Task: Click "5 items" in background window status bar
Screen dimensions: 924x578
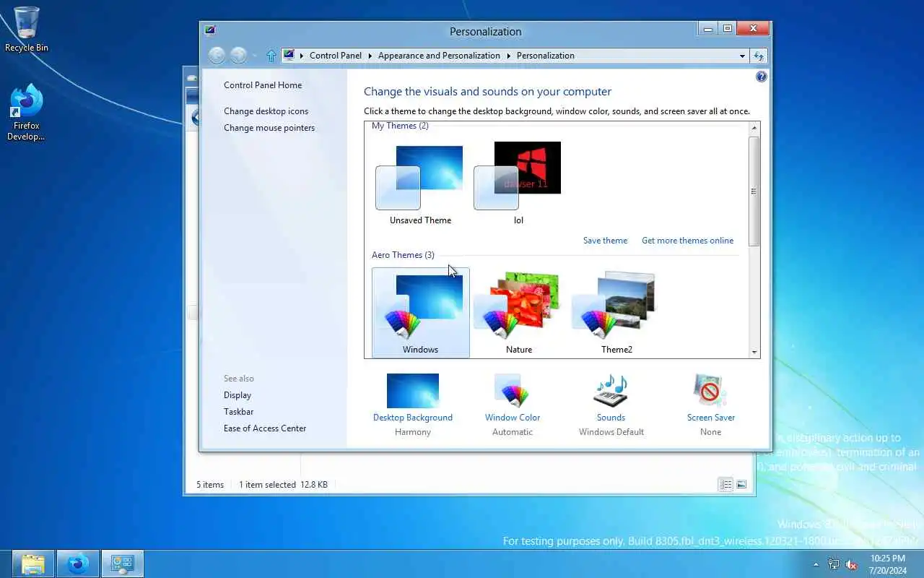Action: pos(210,484)
